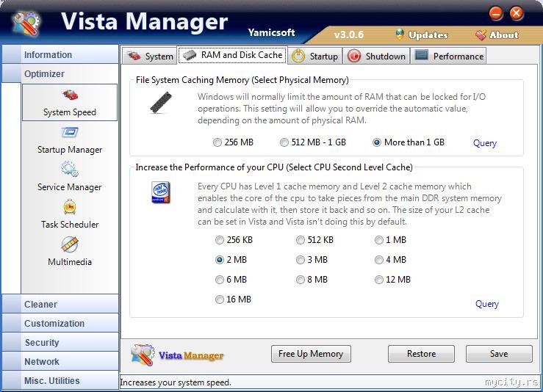Click the RAM stick icon in caching section
The image size is (543, 392).
click(x=161, y=103)
